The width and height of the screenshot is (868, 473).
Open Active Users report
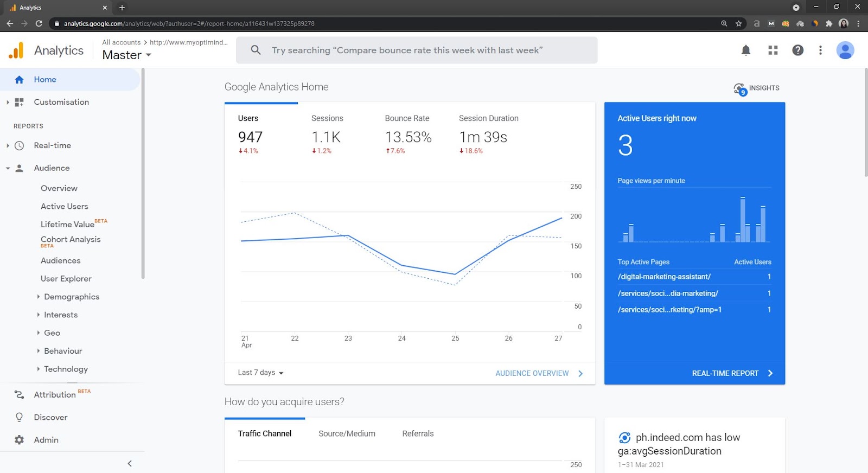pos(65,206)
